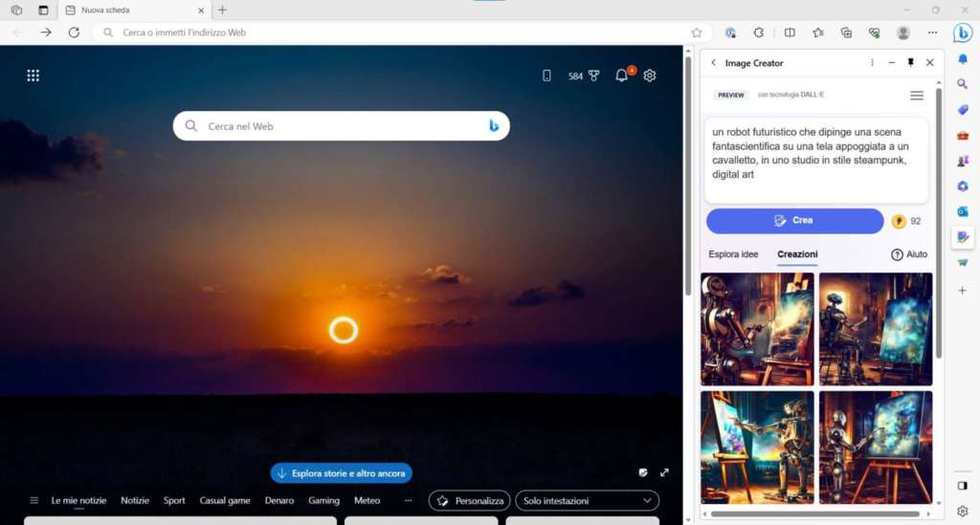Switch to the Esplora idee tab

click(733, 254)
